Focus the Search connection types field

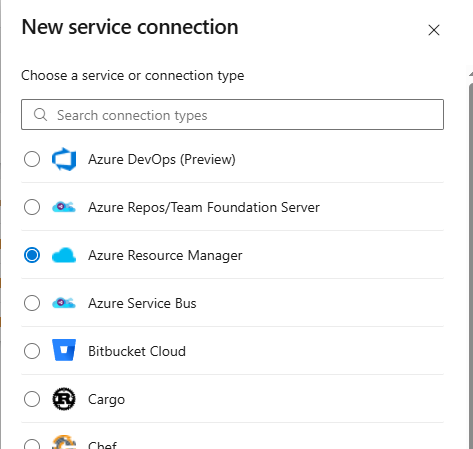tap(232, 114)
